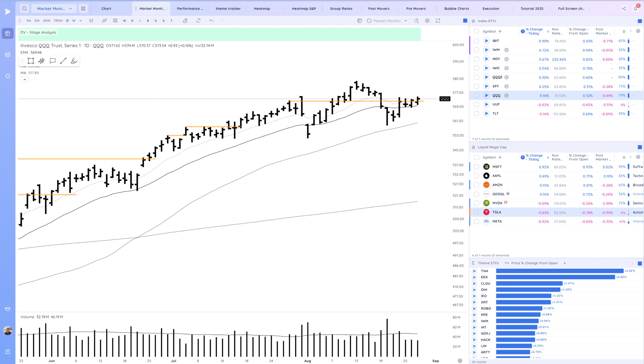Viewport: 644px width, 364px height.
Task: Click the refresh chart icon
Action: click(x=198, y=21)
